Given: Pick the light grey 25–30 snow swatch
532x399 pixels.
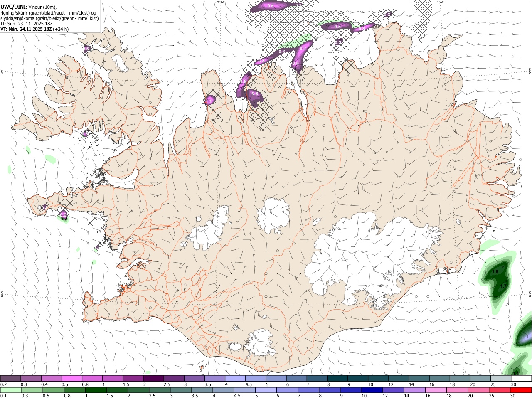Looking at the screenshot, I should (x=500, y=379).
